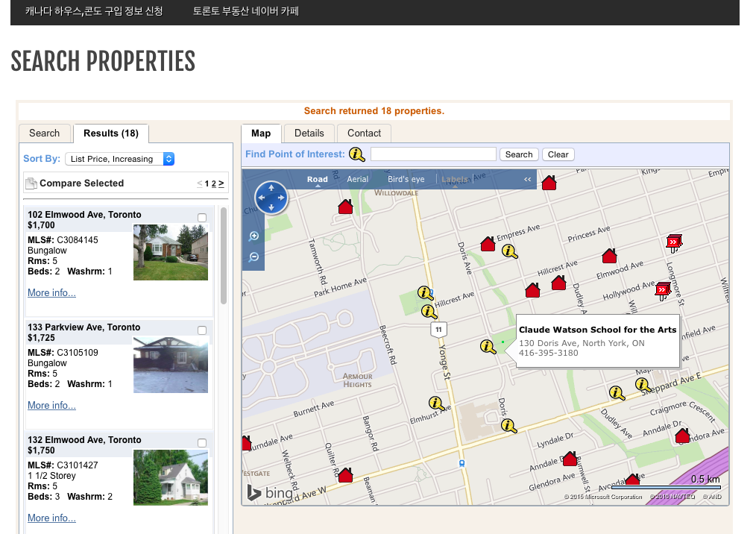The width and height of the screenshot is (756, 534).
Task: Open the Search tab
Action: coord(45,133)
